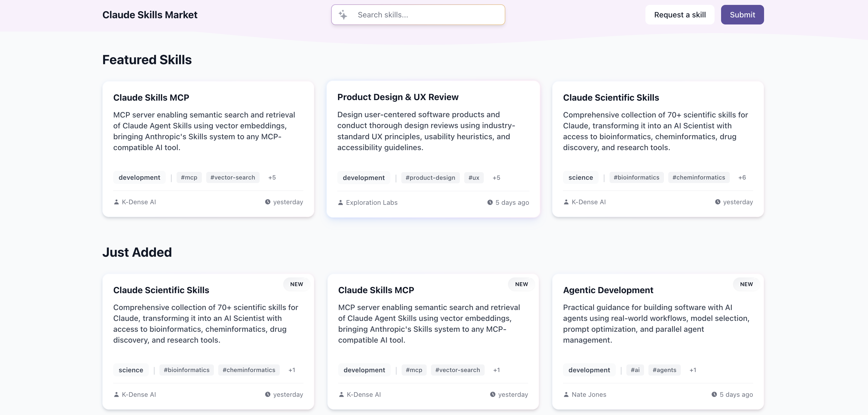Image resolution: width=868 pixels, height=415 pixels.
Task: Click author icon beside Exploration Labs
Action: pyautogui.click(x=340, y=202)
